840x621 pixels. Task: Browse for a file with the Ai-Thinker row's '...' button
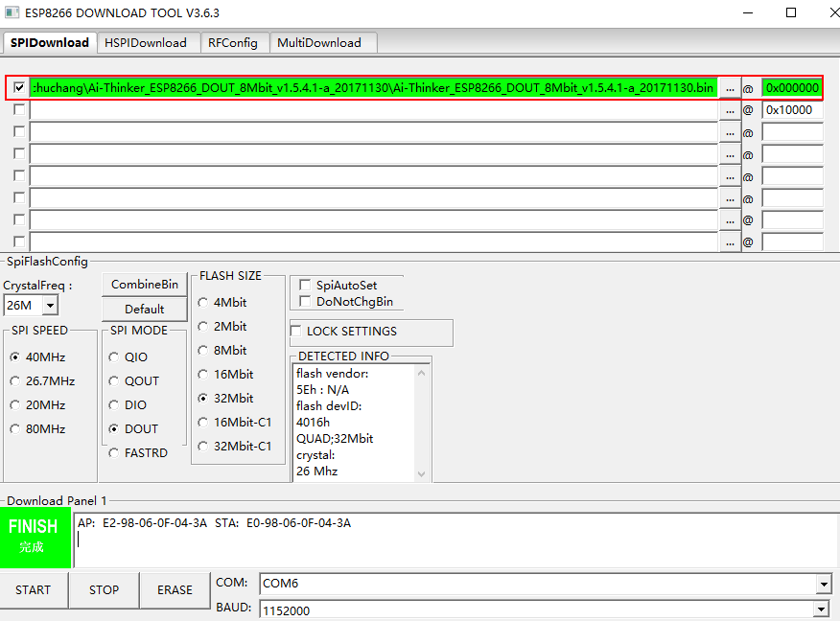[x=730, y=88]
